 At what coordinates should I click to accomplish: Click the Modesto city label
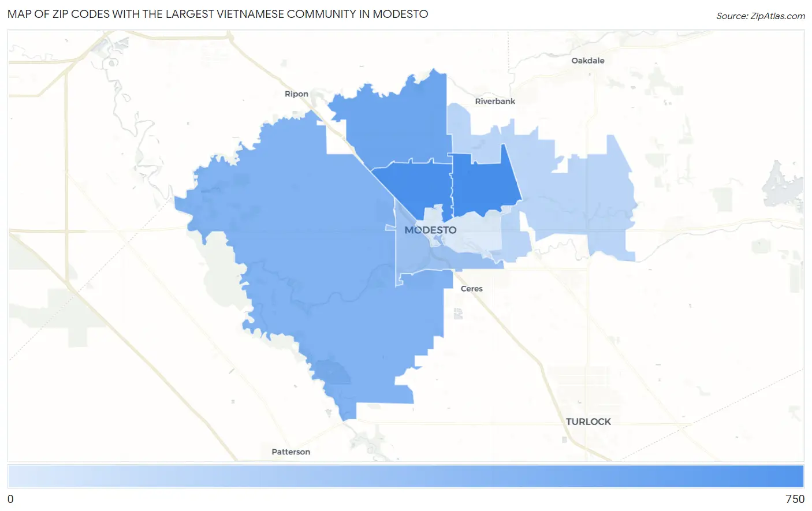[x=430, y=230]
